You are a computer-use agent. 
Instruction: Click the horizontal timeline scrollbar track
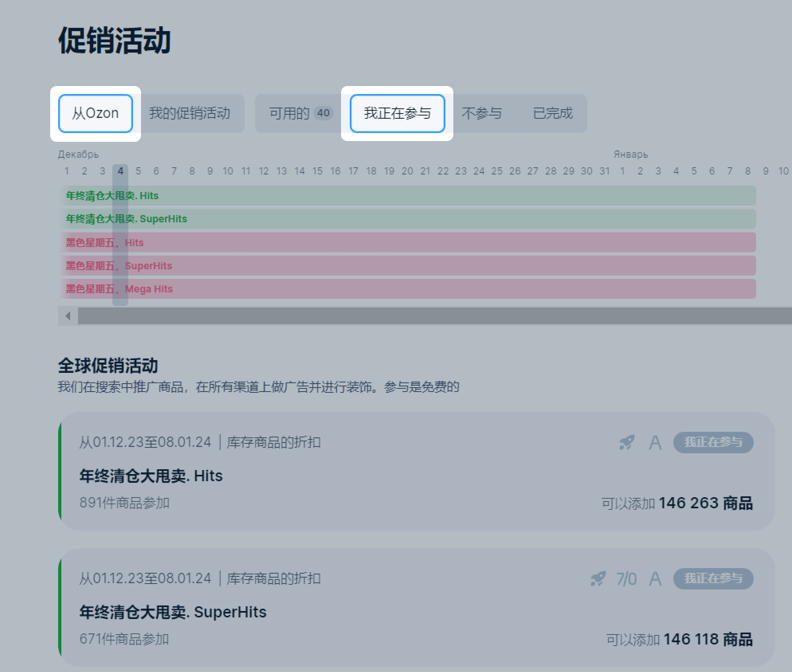(x=435, y=316)
